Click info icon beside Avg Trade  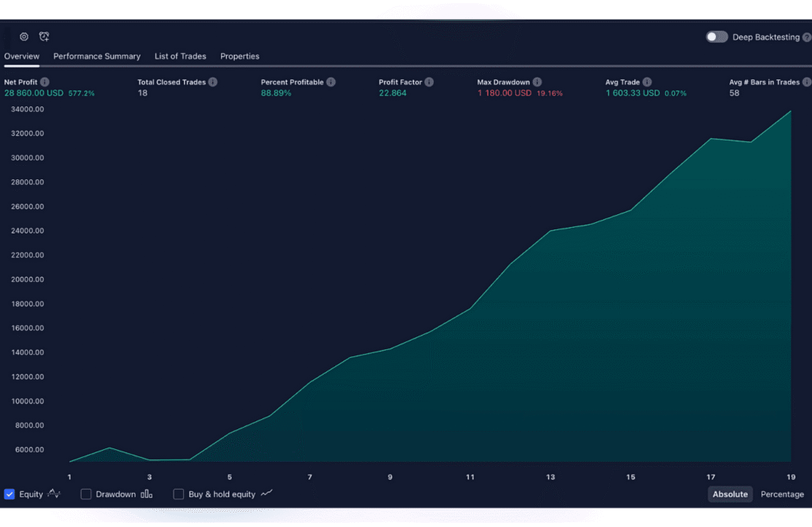(647, 82)
